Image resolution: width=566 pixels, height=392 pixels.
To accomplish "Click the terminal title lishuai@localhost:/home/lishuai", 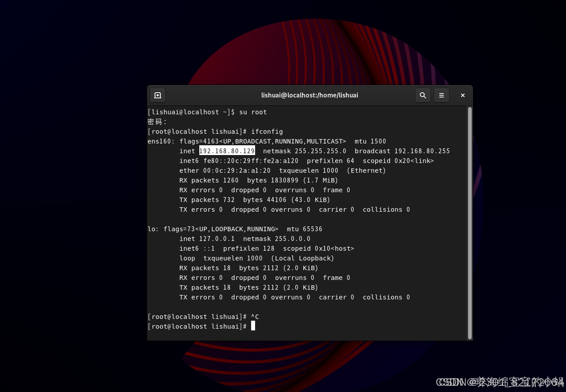I will (x=310, y=95).
